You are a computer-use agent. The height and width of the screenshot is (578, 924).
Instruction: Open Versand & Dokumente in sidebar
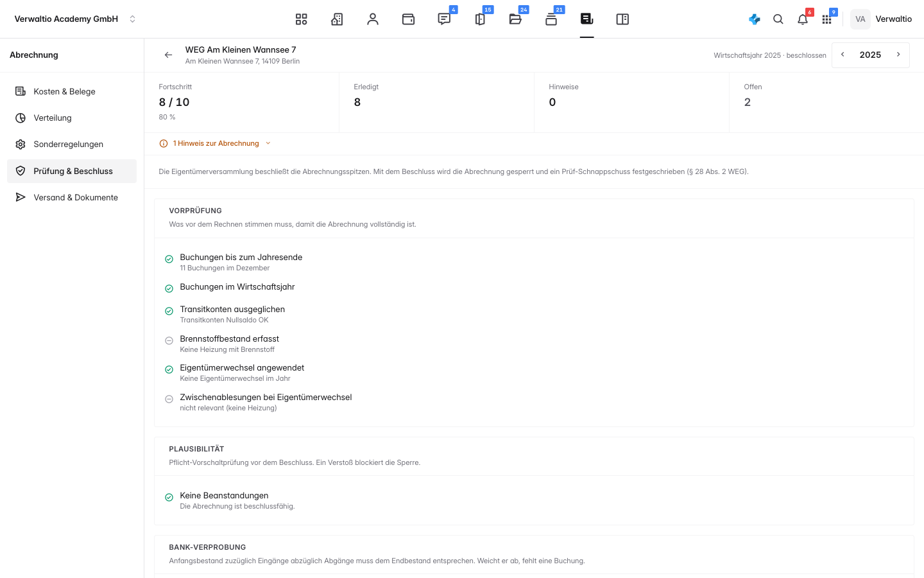[72, 197]
